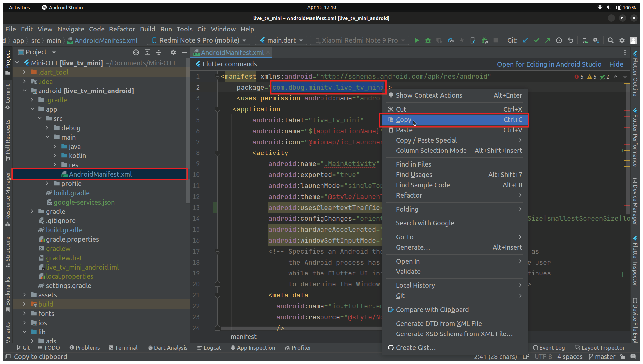Update project with Git blue arrow icon
Viewport: 643px width, 364px height.
pos(525,40)
